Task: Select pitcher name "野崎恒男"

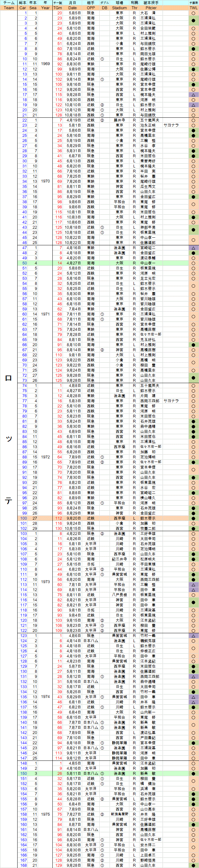Action: coord(148,860)
